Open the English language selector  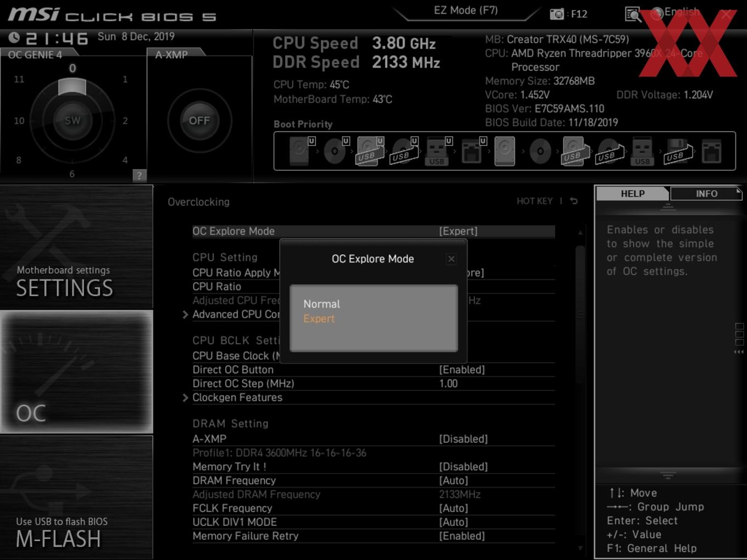[682, 12]
